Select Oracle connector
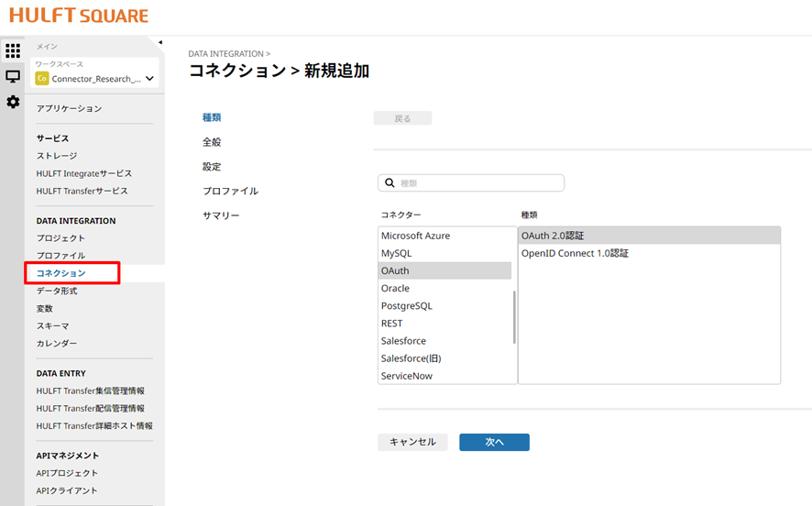Viewport: 812px width, 506px height. (444, 288)
